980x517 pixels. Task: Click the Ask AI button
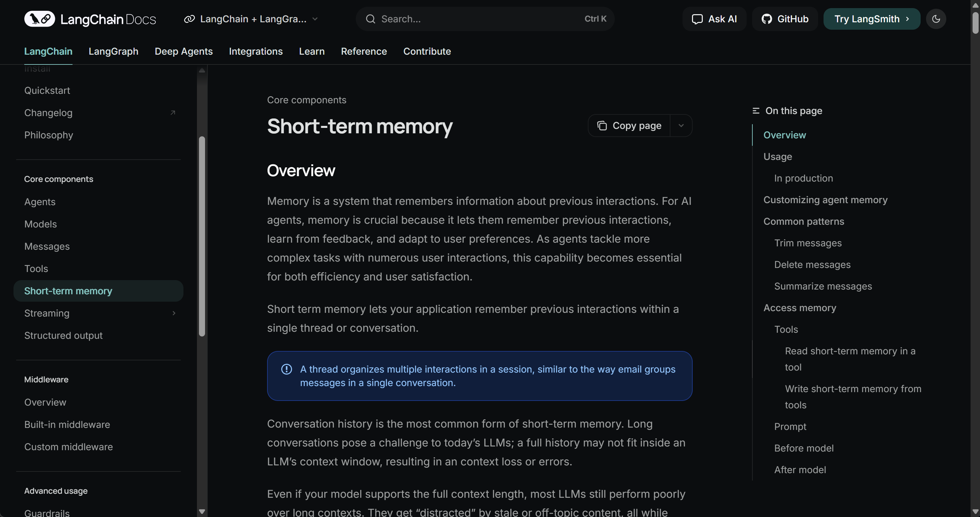(x=714, y=19)
